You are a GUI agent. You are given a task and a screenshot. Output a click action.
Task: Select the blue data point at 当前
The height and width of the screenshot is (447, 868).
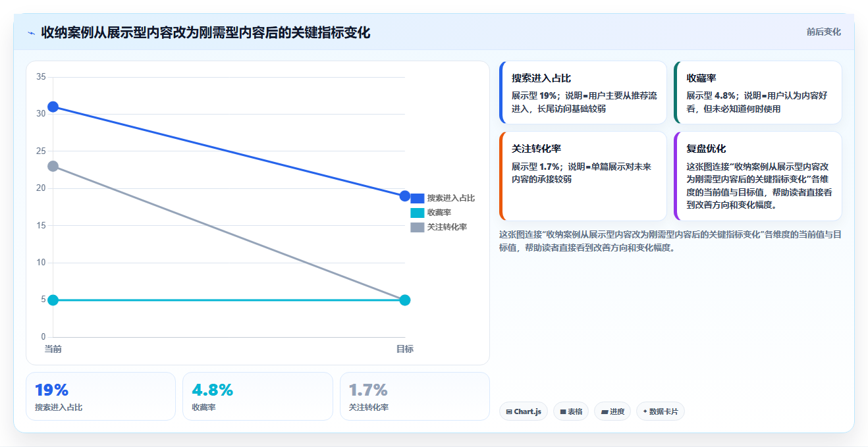(53, 107)
